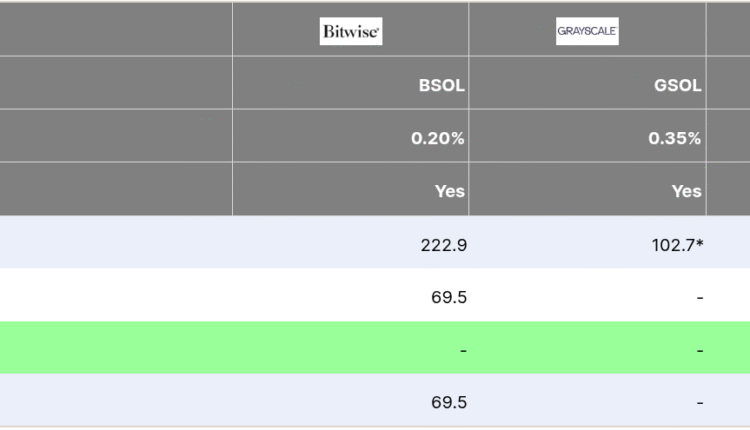Select the BSOL ticker cell
This screenshot has width=750, height=430.
tap(441, 85)
